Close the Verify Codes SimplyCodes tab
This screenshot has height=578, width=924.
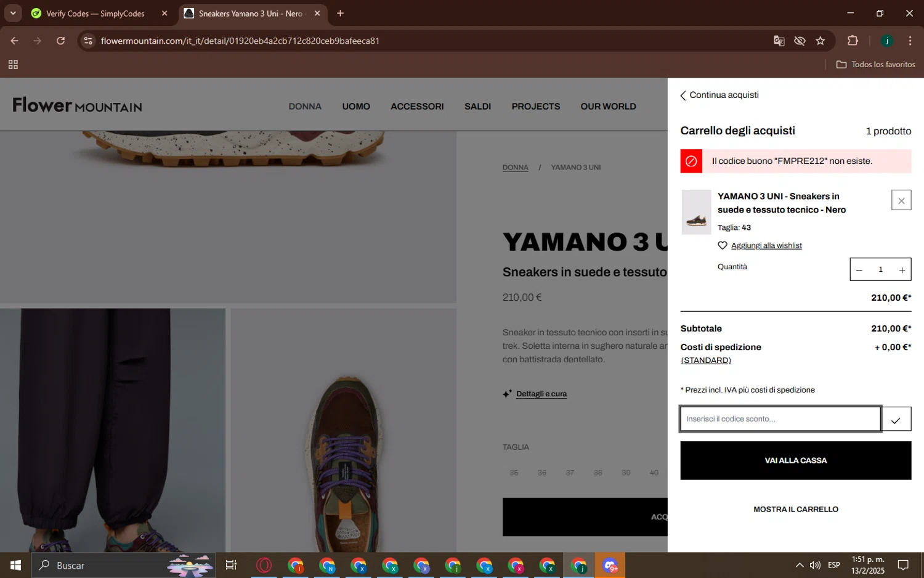coord(164,14)
